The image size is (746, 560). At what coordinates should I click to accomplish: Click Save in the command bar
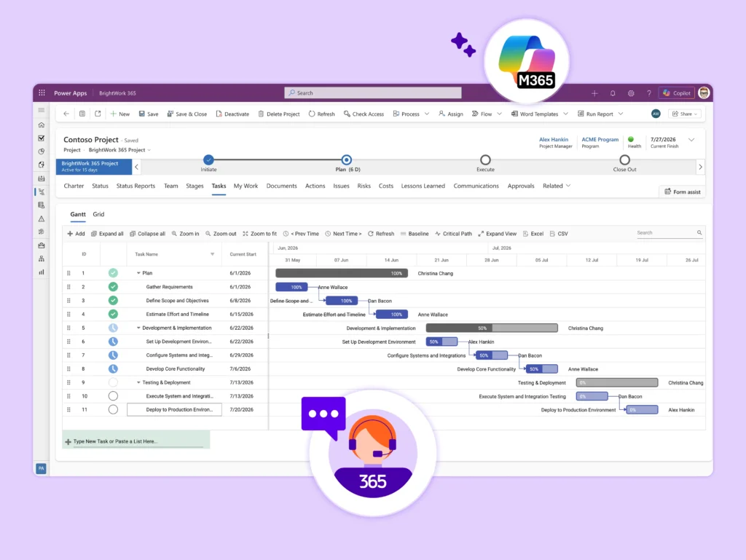149,114
